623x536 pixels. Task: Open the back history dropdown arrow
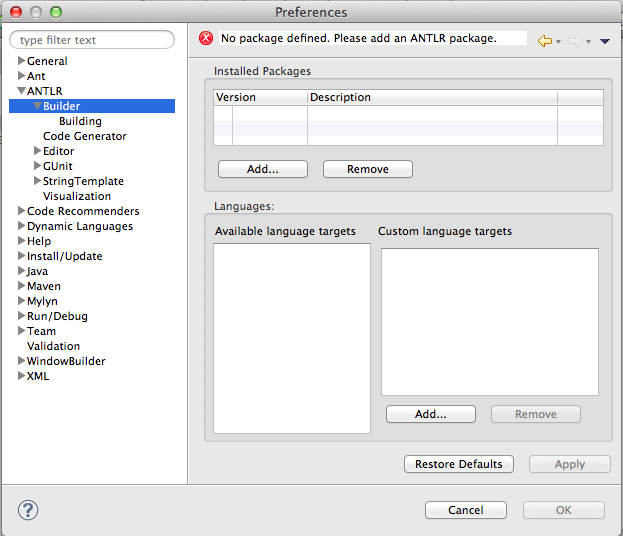558,41
